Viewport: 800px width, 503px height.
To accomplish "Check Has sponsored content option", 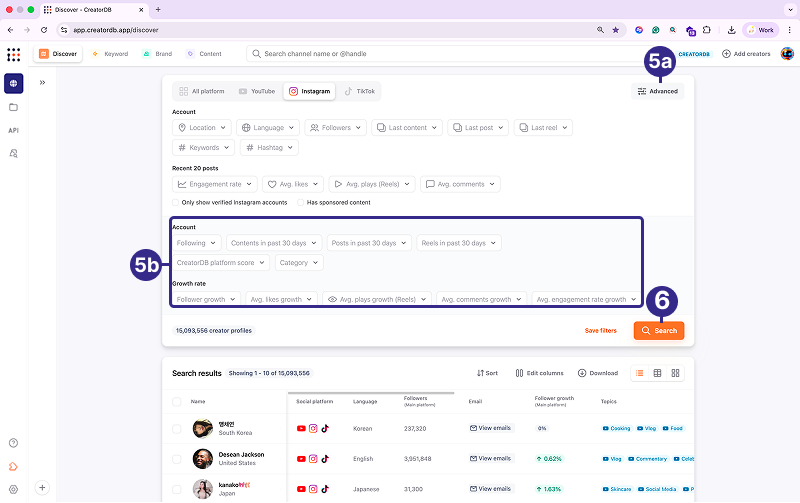I will coord(301,203).
